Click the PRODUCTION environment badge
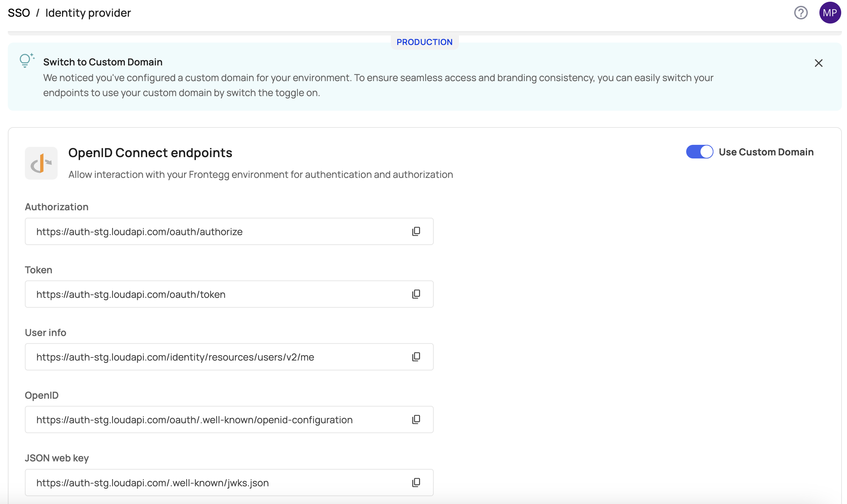 click(424, 42)
